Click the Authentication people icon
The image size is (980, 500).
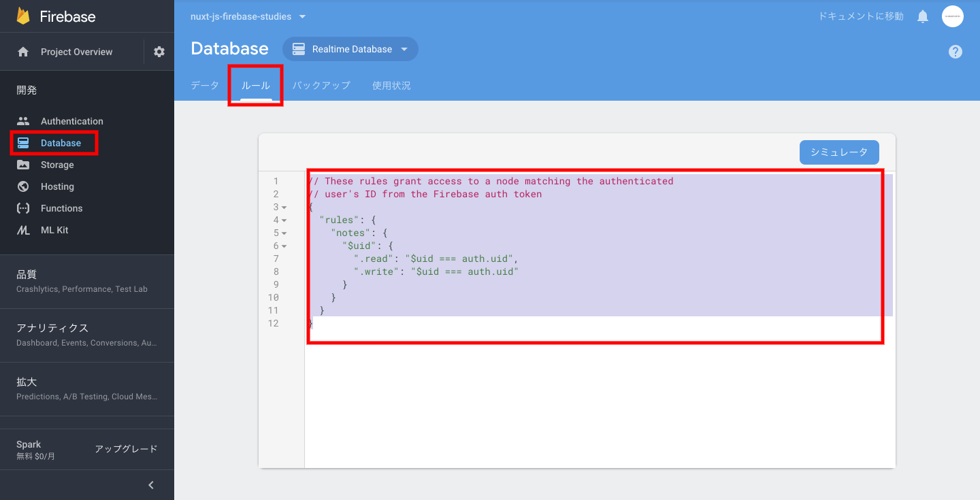(23, 121)
